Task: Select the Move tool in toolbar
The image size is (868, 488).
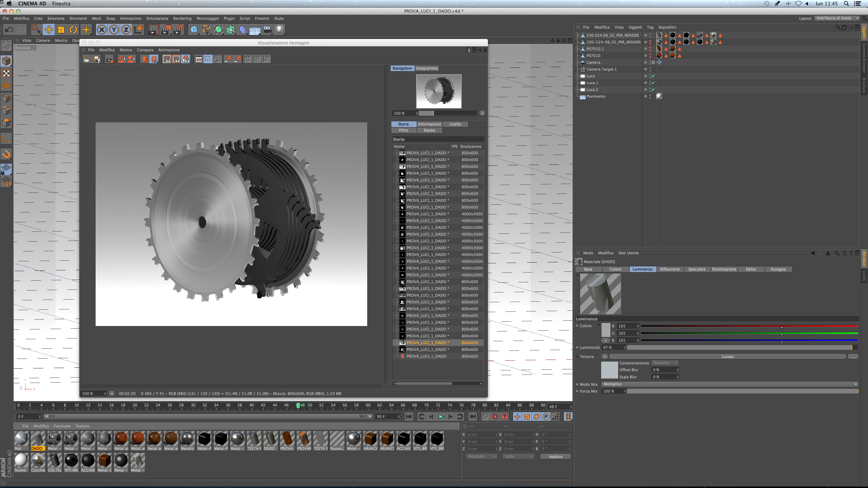Action: tap(49, 30)
